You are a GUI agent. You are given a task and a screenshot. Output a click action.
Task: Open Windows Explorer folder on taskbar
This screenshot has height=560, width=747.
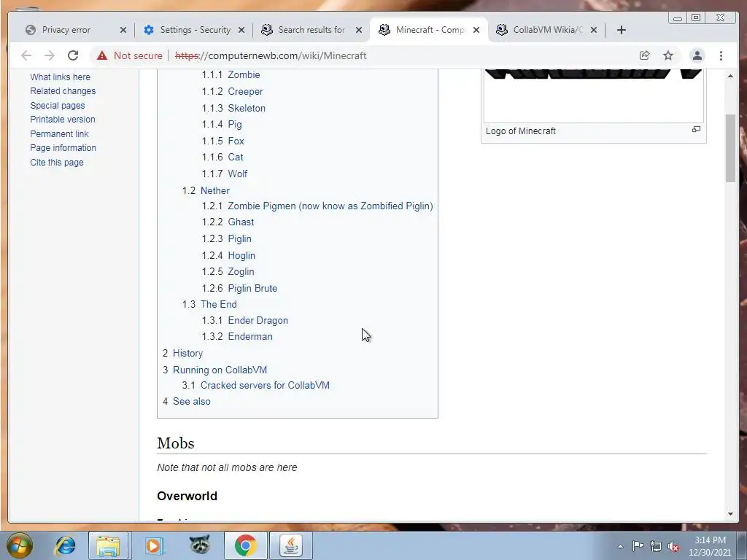[x=108, y=545]
